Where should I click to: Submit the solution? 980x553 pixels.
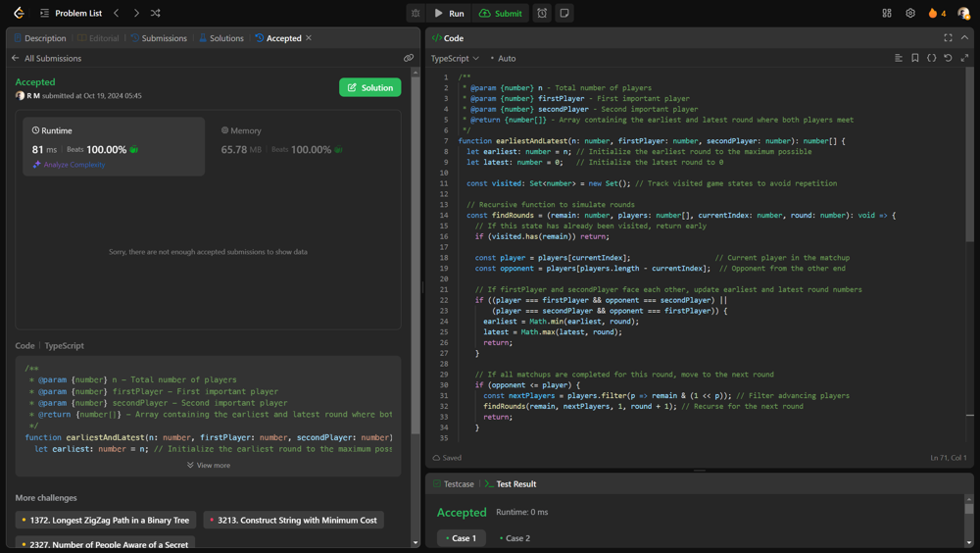point(501,13)
